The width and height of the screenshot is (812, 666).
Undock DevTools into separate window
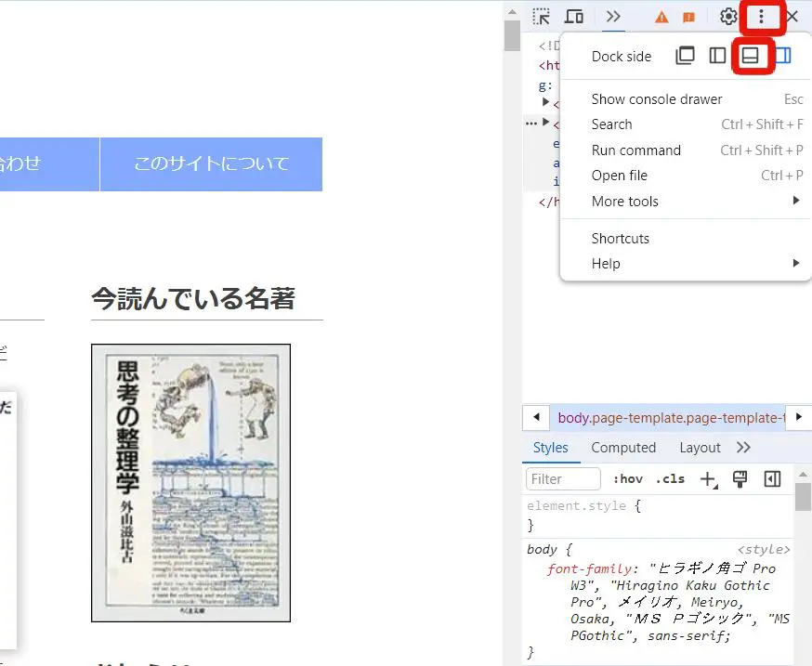tap(685, 56)
